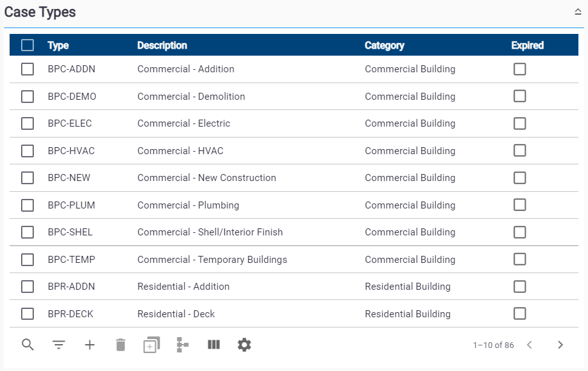Click Residential - Addition description
Image resolution: width=588 pixels, height=371 pixels.
pyautogui.click(x=183, y=287)
